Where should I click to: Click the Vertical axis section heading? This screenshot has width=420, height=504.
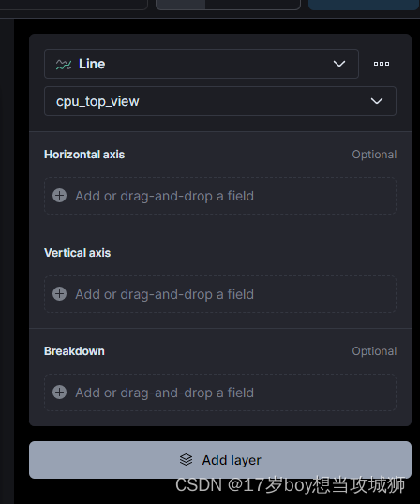[77, 253]
